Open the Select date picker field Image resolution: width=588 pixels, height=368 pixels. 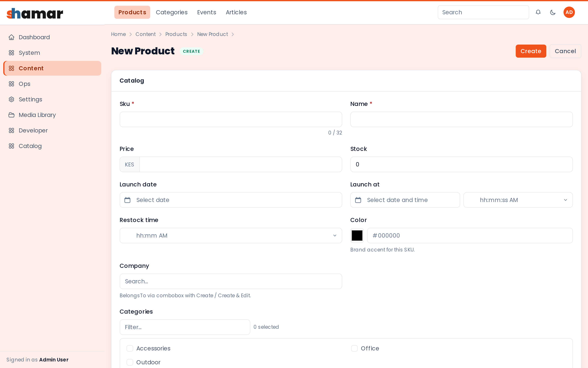[x=231, y=200]
